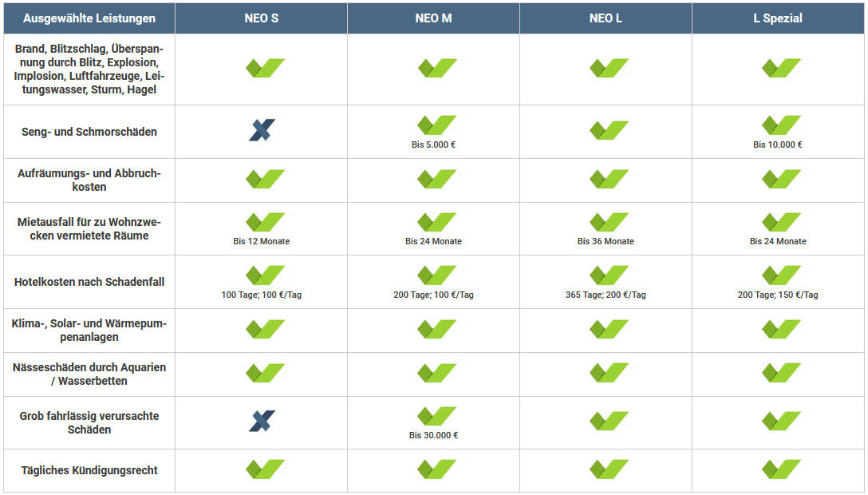This screenshot has height=495, width=868.
Task: Select the NEO L column header
Action: 606,18
